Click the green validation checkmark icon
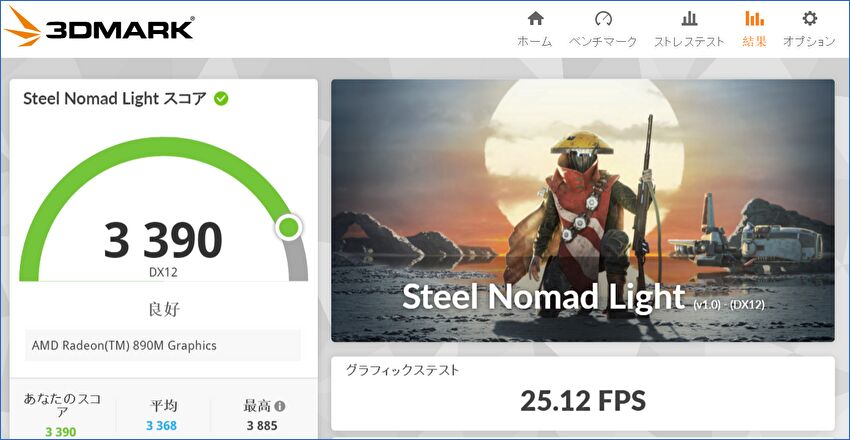Viewport: 850px width, 440px height. coord(221,99)
